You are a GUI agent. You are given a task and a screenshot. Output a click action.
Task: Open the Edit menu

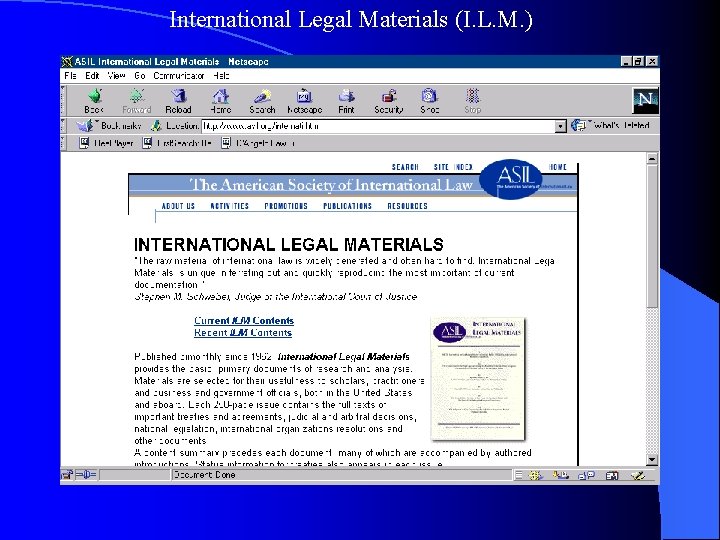(x=92, y=76)
